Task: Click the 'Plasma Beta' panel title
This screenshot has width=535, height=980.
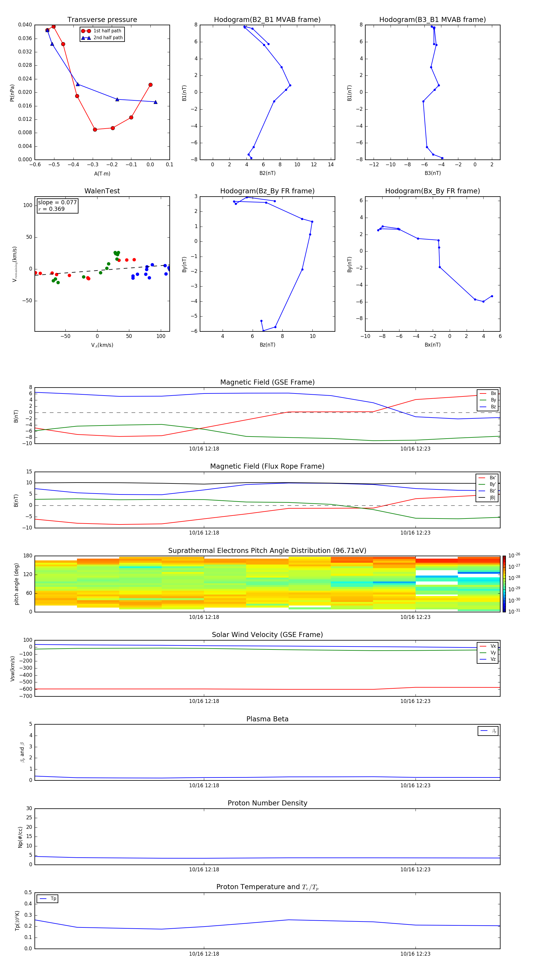Action: click(x=267, y=719)
